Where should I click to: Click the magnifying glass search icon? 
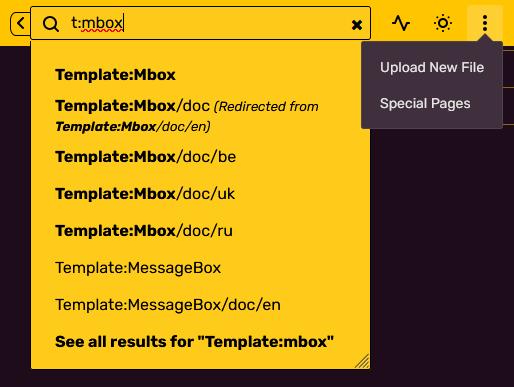click(51, 24)
